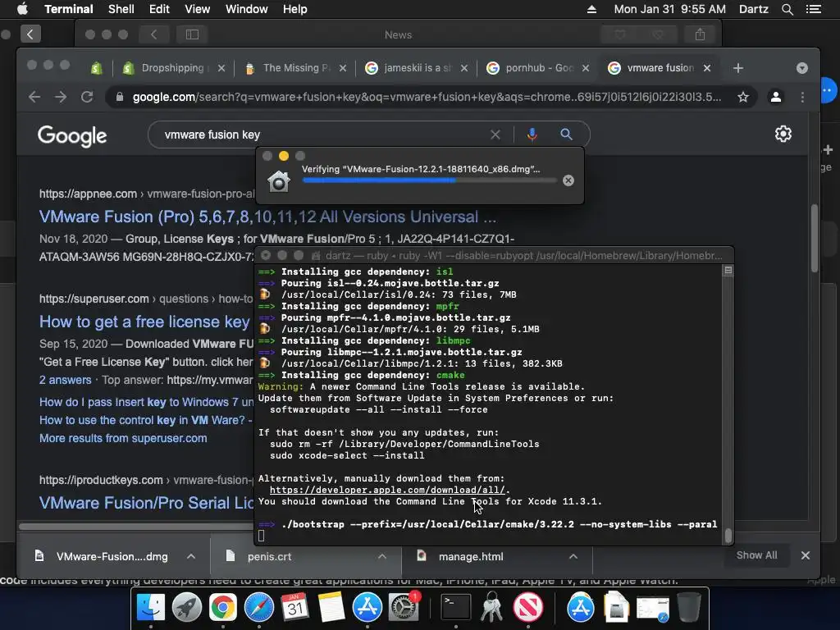Open VMware Fusion (Pro) All Versions result

tap(267, 217)
